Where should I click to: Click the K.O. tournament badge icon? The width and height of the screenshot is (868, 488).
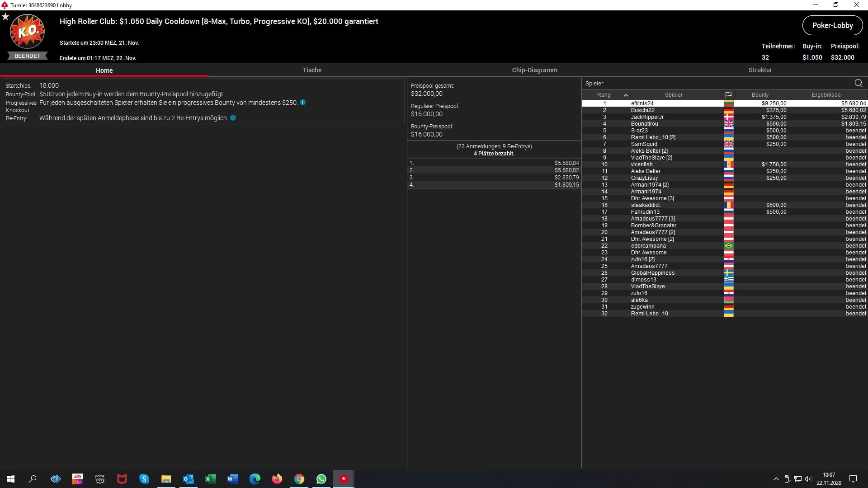[x=28, y=32]
